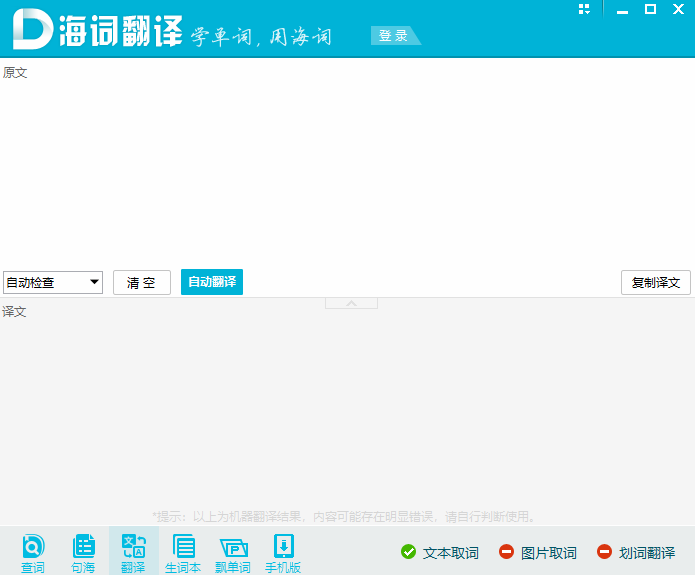Open the 手机版 mobile version
695x575 pixels.
(x=283, y=552)
